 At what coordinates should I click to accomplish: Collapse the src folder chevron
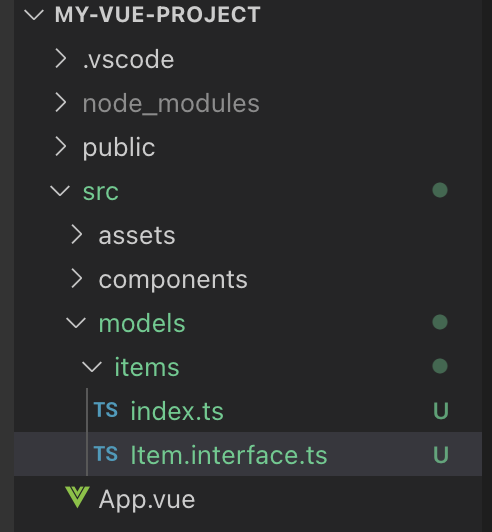[x=60, y=191]
